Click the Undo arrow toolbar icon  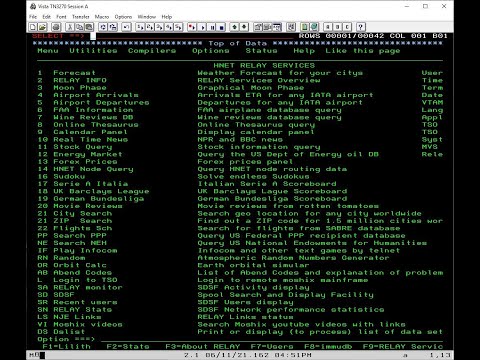tap(126, 27)
